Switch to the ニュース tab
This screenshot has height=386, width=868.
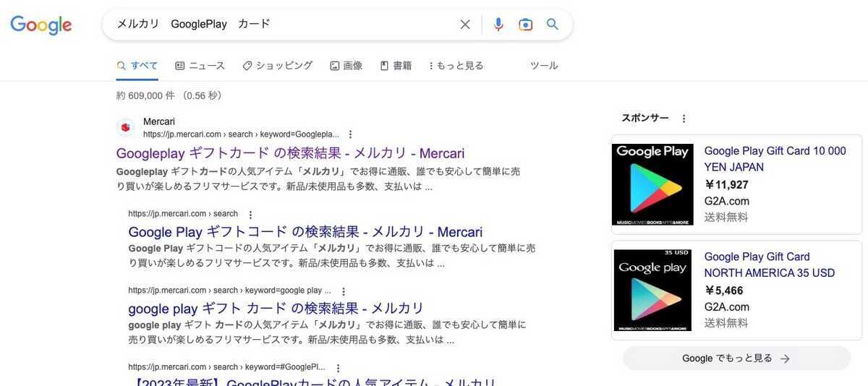pyautogui.click(x=200, y=66)
